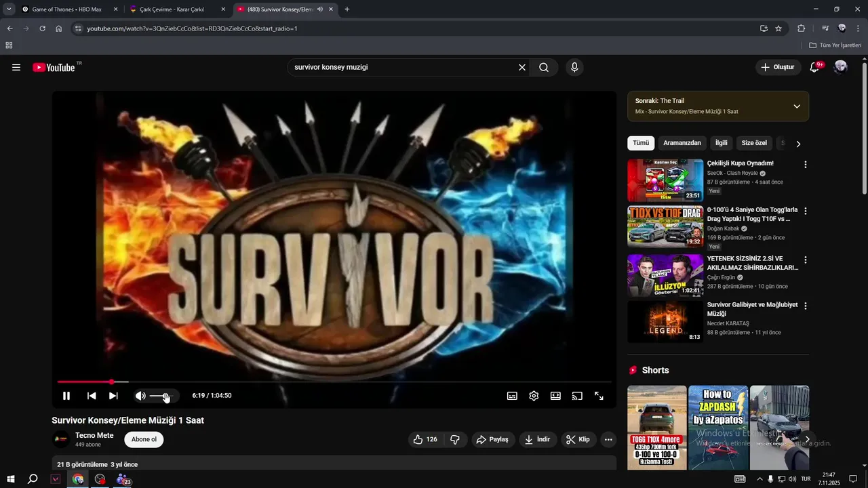
Task: Click Chrome icon in taskbar
Action: pyautogui.click(x=78, y=479)
